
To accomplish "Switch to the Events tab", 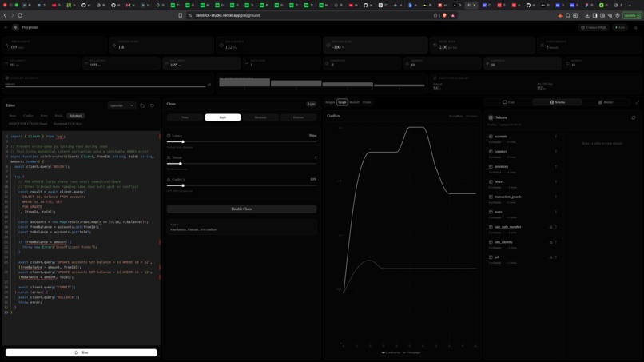I will coord(367,102).
